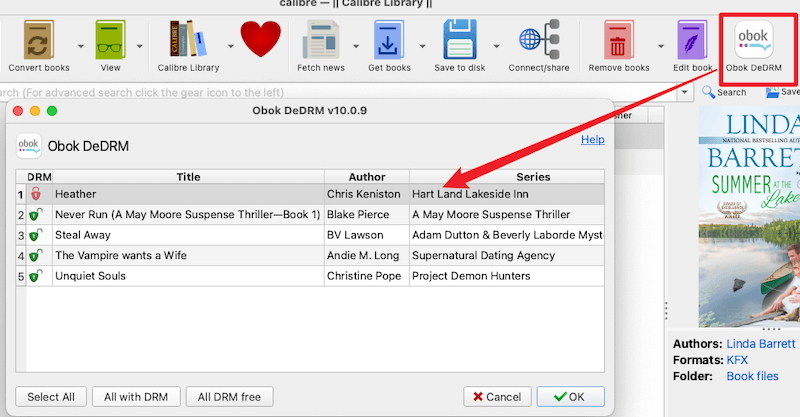Select the Heather title cell
The width and height of the screenshot is (800, 417).
(188, 194)
